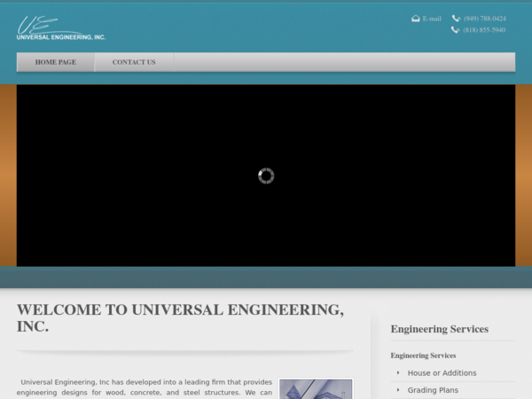The width and height of the screenshot is (532, 399).
Task: Click the phone icon beside (949) 788-0424
Action: pos(456,19)
